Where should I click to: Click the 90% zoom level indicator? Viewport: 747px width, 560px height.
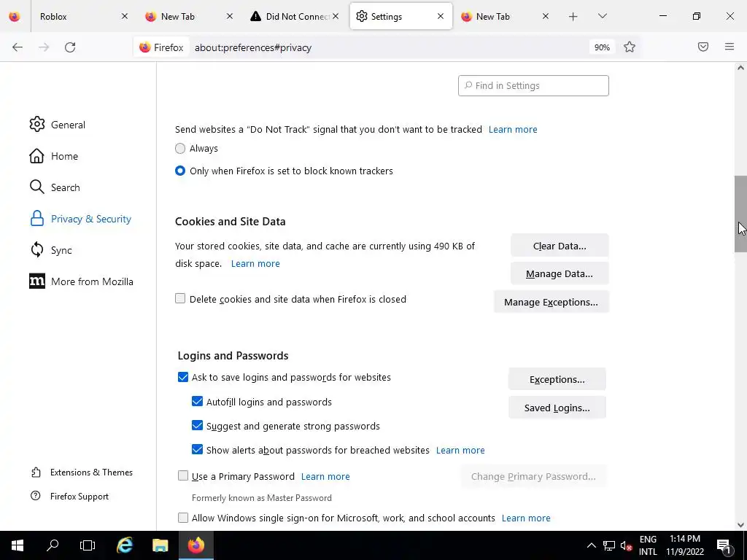pos(602,47)
